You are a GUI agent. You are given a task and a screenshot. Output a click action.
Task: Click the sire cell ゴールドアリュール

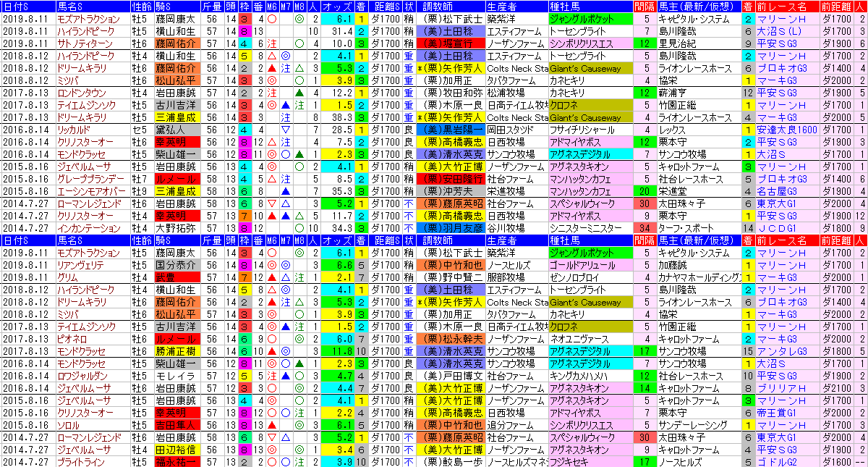[590, 265]
